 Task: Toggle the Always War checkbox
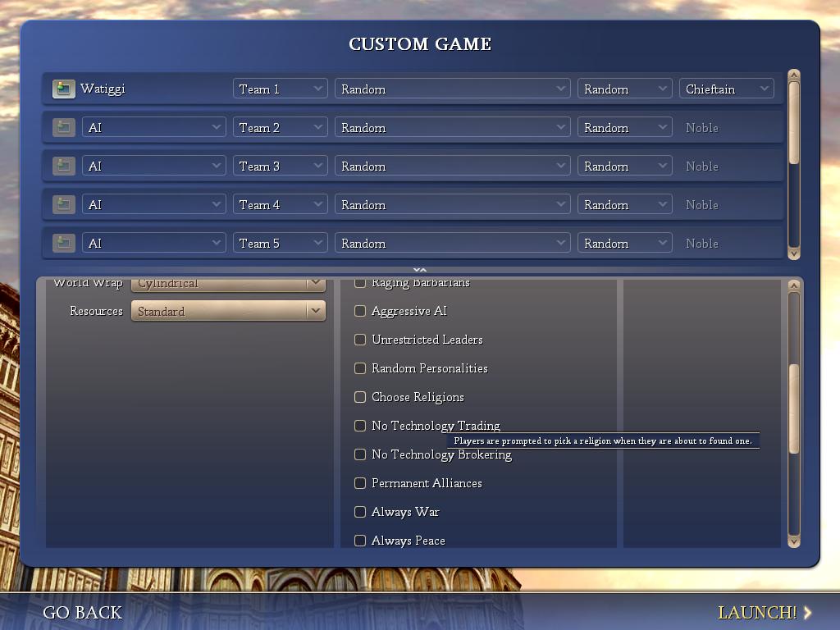click(360, 512)
